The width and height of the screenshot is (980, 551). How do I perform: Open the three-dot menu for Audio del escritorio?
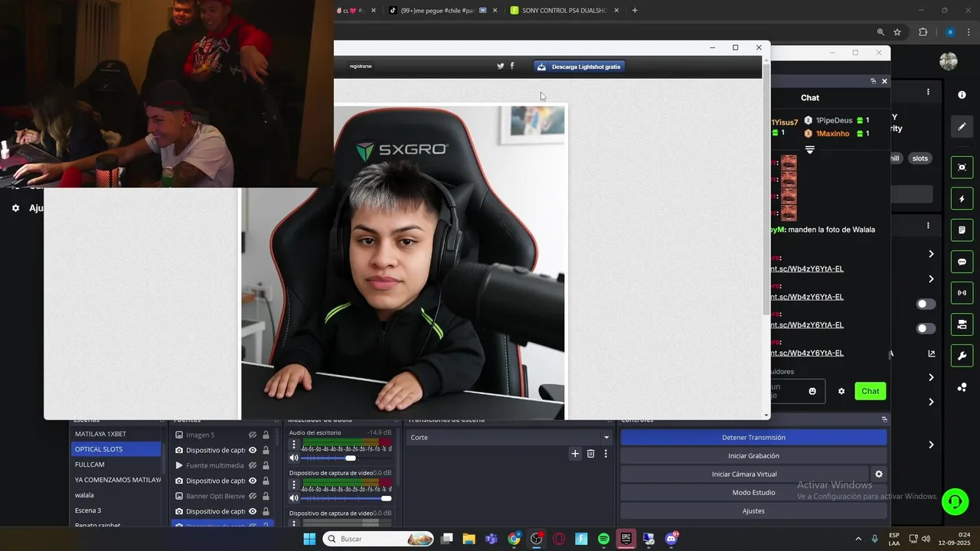(294, 445)
